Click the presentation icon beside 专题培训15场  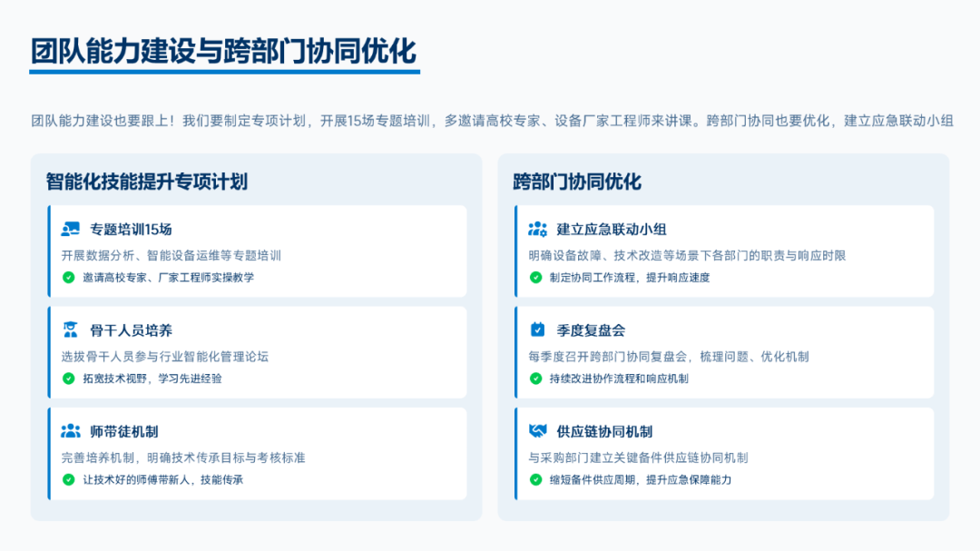71,229
